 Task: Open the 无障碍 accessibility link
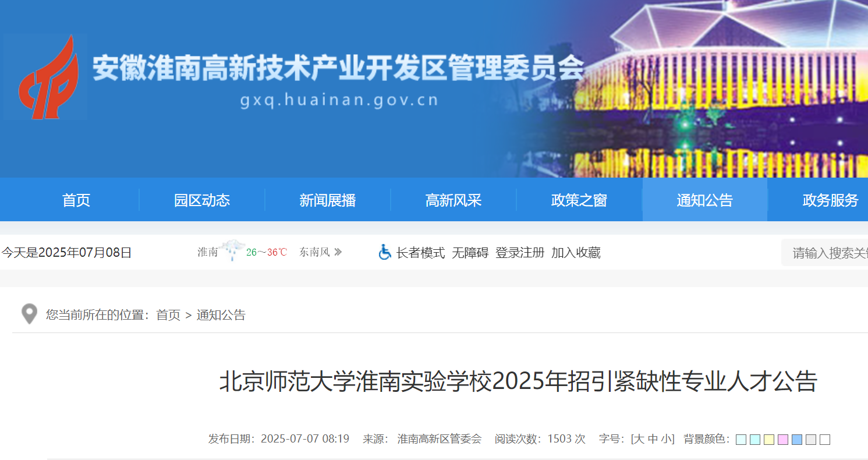470,253
